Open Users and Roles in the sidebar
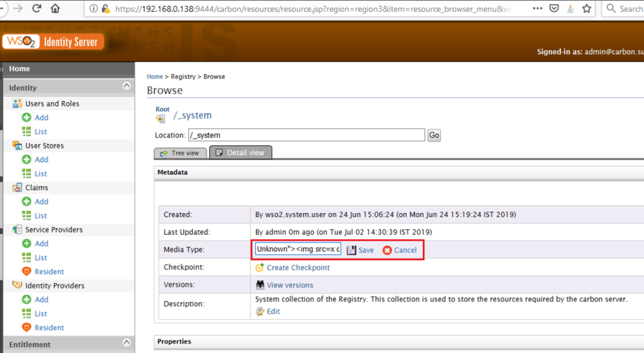Viewport: 644px width, 353px height. click(52, 104)
